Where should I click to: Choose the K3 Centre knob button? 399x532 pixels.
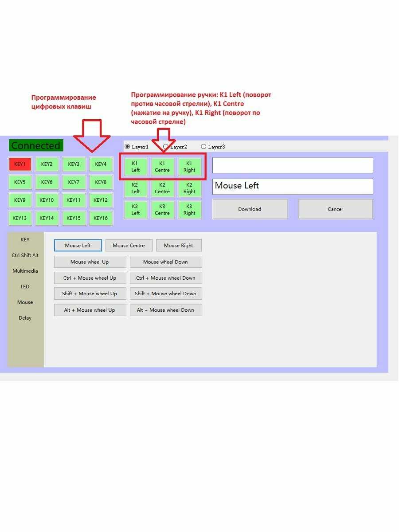click(162, 210)
